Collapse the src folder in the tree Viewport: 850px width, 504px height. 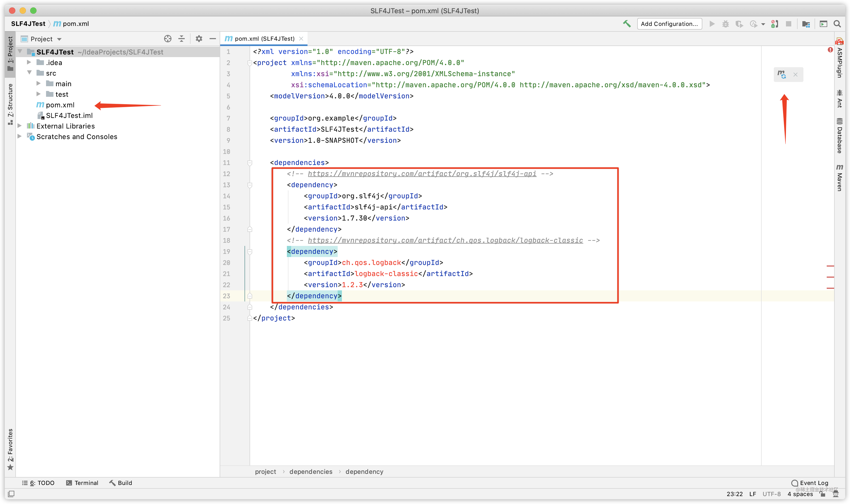(30, 73)
